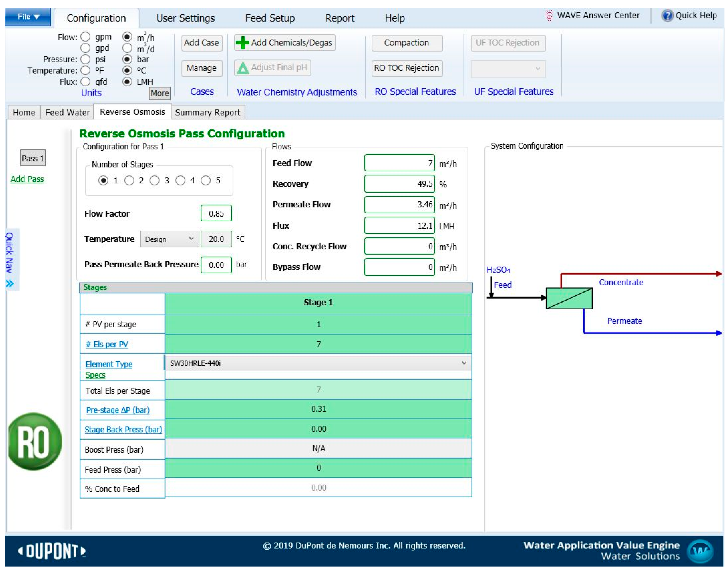Expand Quick Nav double-chevron arrows
This screenshot has height=573, width=728.
tap(9, 284)
